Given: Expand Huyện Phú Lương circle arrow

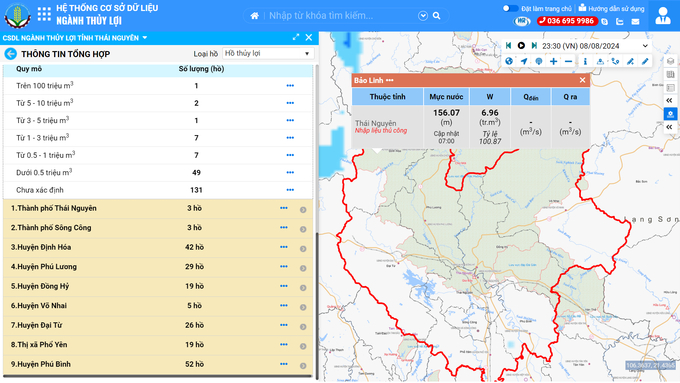Looking at the screenshot, I should (303, 268).
